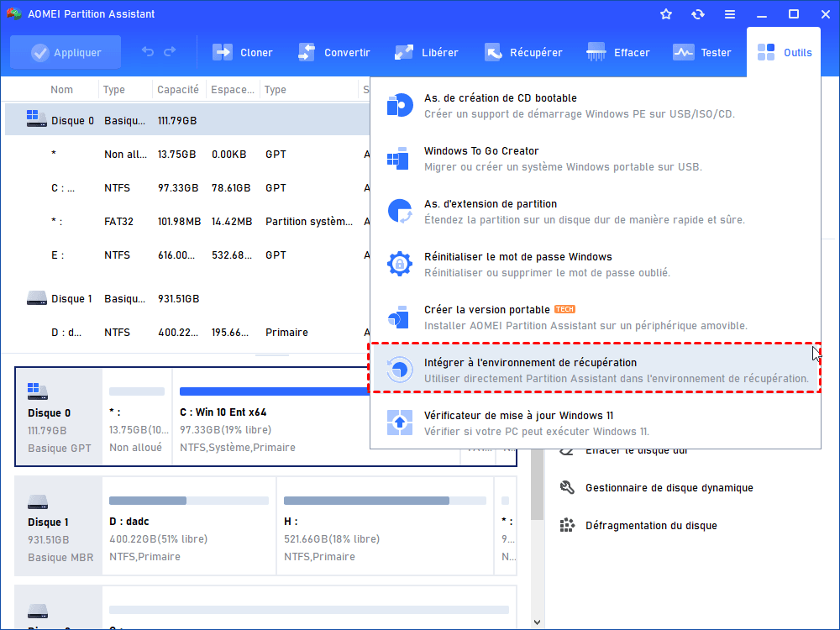Screen dimensions: 840x630
Task: Click the bootable CD creation icon
Action: coord(400,105)
